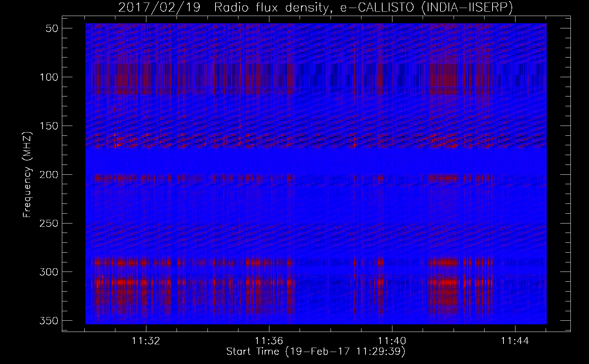Click the 200 frequency tick label
589x364 pixels.
49,175
